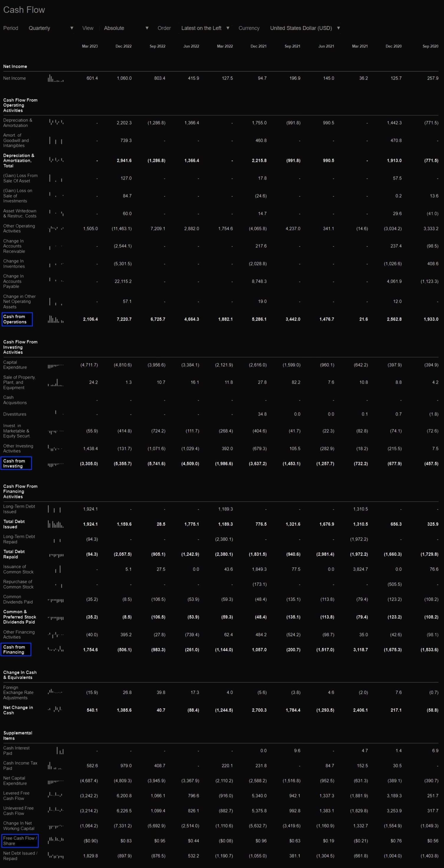
Task: Open the View dropdown set to Absolute
Action: coord(126,28)
